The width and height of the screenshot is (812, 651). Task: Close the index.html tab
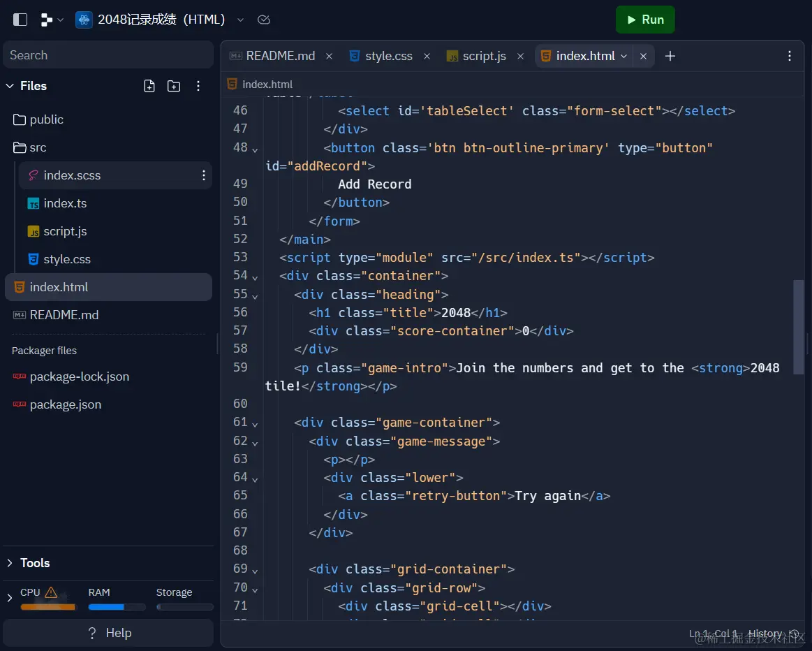click(643, 56)
